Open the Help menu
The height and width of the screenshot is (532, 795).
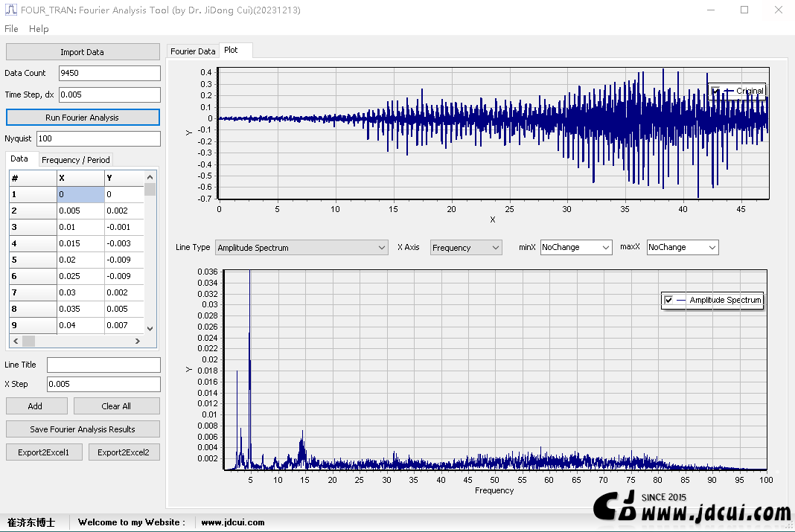[x=39, y=29]
